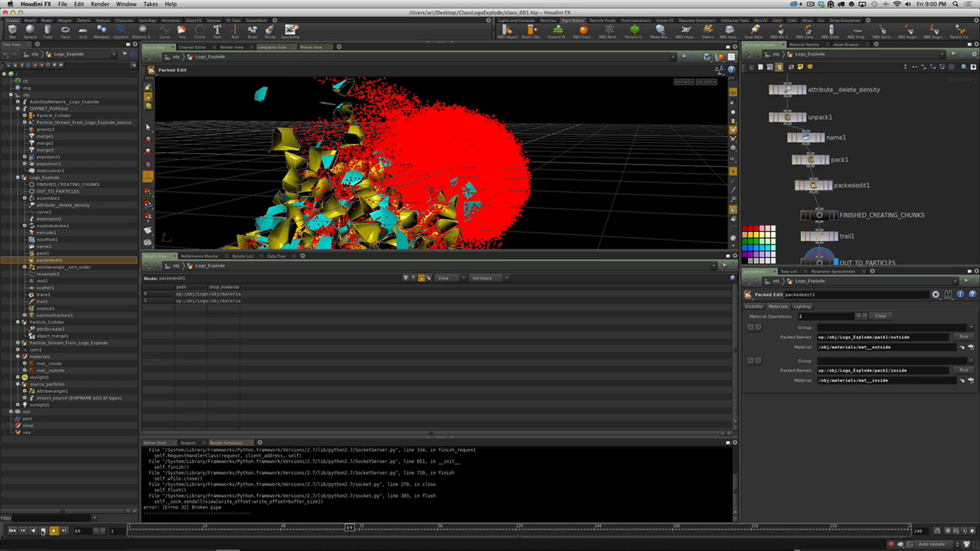Viewport: 980px width, 551px height.
Task: Open the Lighting tab in parameters
Action: pos(802,307)
